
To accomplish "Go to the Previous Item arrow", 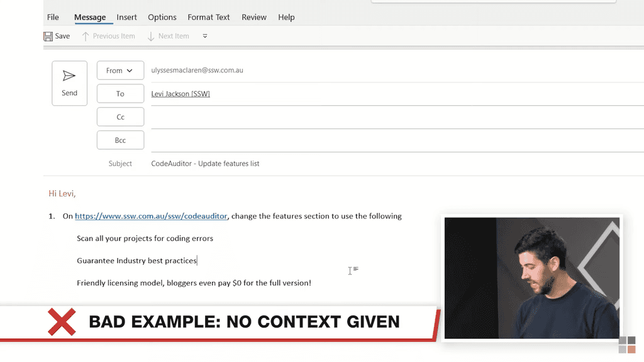I will point(86,37).
